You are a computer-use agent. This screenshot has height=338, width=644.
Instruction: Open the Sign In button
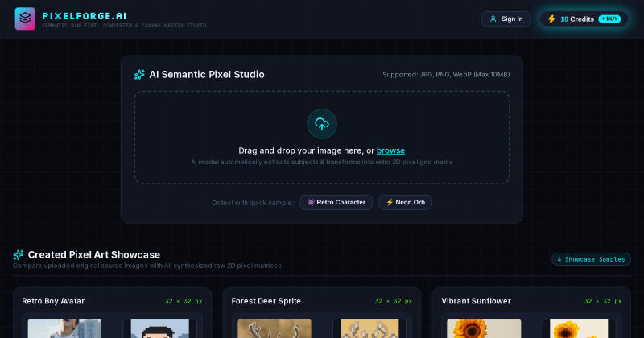pyautogui.click(x=506, y=19)
